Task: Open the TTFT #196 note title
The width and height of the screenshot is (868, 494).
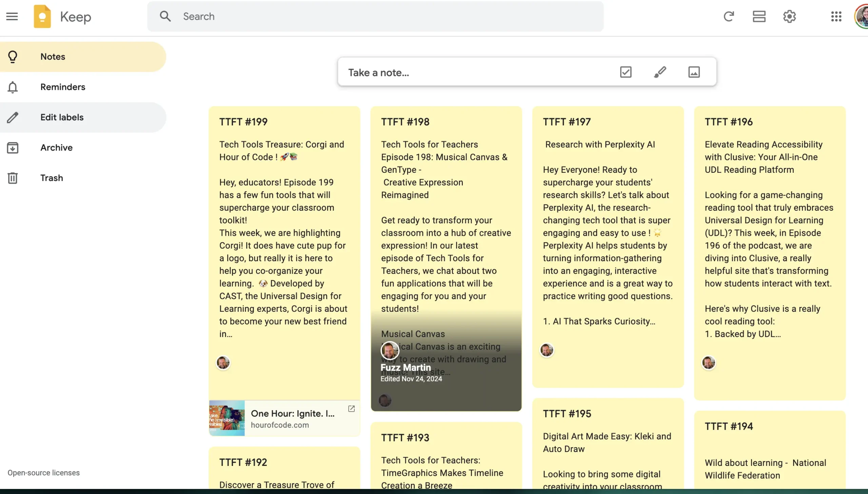Action: [729, 122]
